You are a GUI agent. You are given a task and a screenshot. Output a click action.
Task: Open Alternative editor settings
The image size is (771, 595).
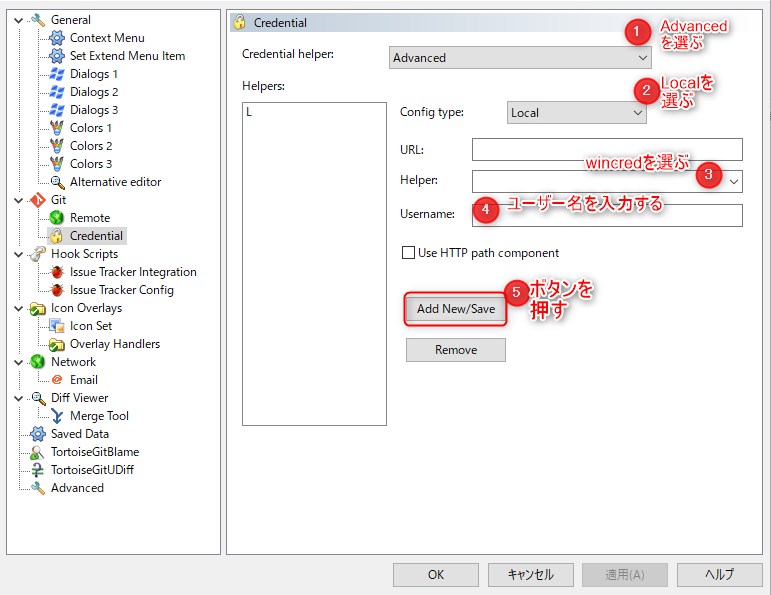pos(116,182)
